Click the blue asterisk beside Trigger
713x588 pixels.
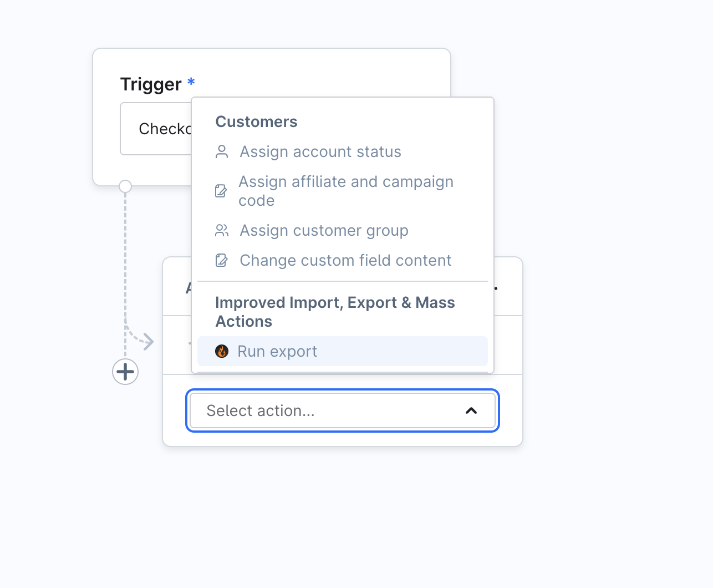pyautogui.click(x=191, y=82)
